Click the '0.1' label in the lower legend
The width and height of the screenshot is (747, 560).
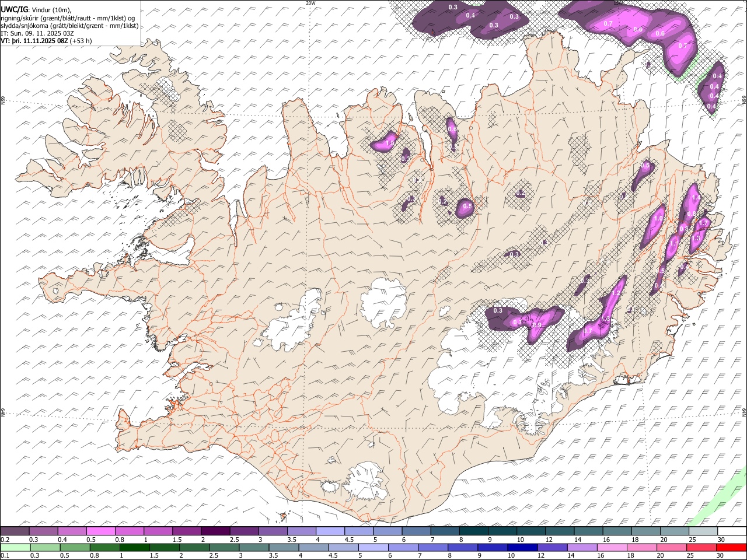tap(4, 556)
